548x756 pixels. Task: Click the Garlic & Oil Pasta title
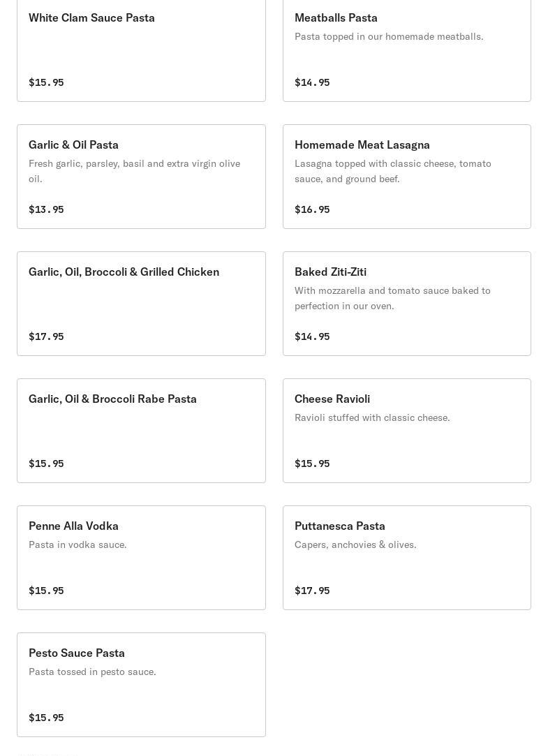pos(73,144)
